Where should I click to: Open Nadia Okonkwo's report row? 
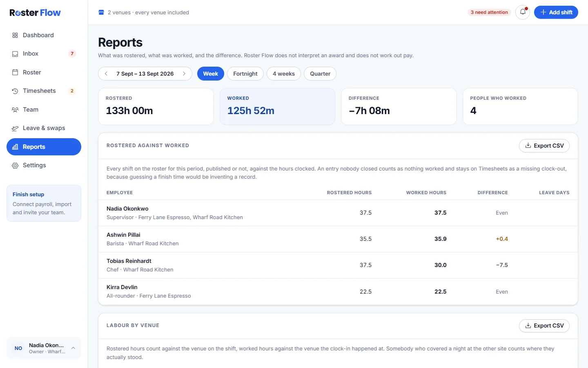point(338,213)
